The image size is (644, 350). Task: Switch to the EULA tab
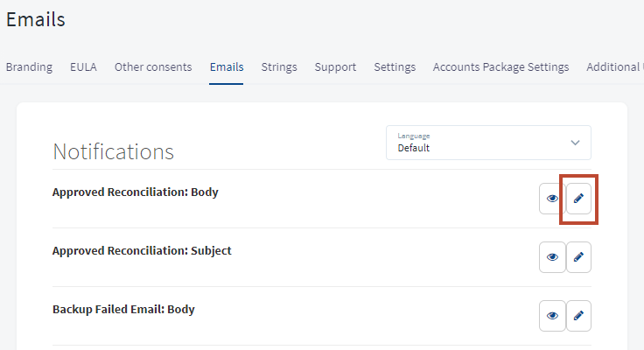(x=83, y=67)
